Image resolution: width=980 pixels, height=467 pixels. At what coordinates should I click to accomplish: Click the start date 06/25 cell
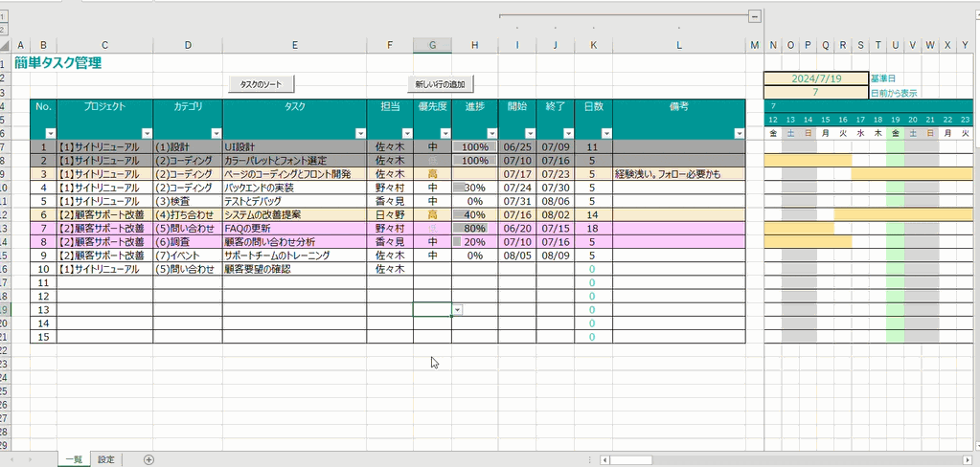pyautogui.click(x=517, y=147)
